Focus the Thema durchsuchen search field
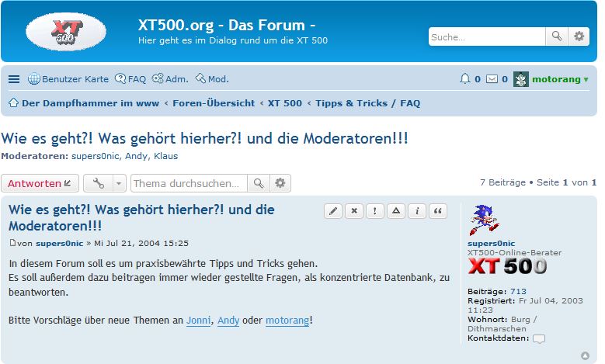 [189, 183]
